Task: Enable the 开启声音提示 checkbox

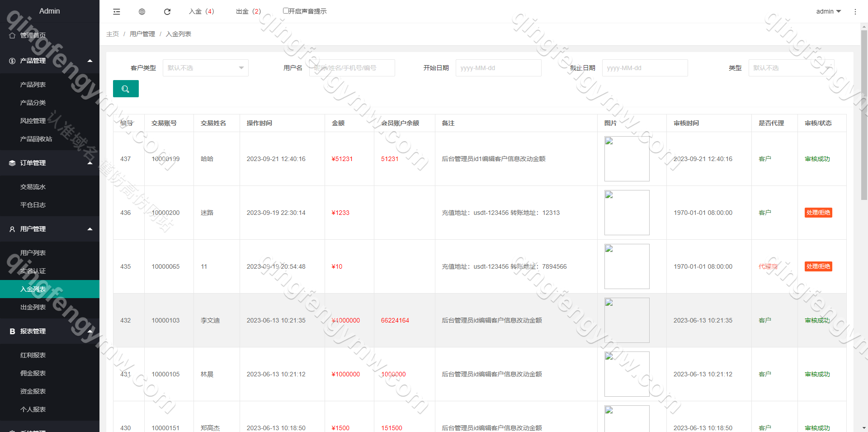Action: point(286,10)
